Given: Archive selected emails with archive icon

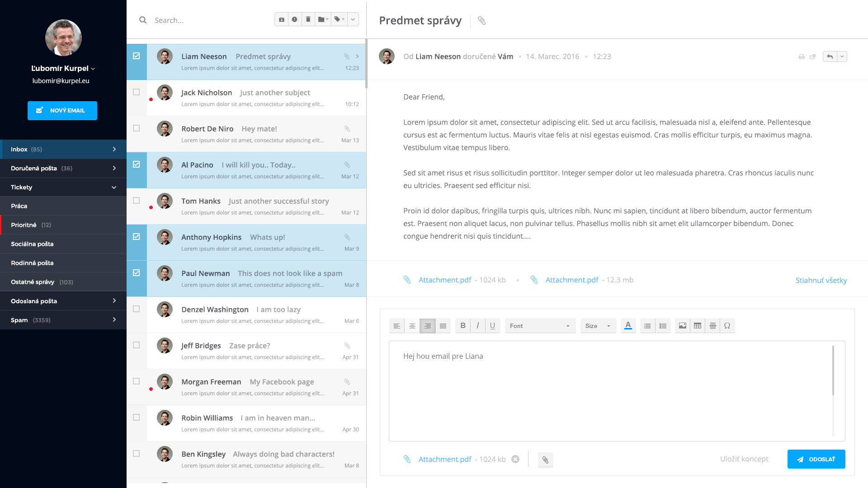Looking at the screenshot, I should pos(281,19).
